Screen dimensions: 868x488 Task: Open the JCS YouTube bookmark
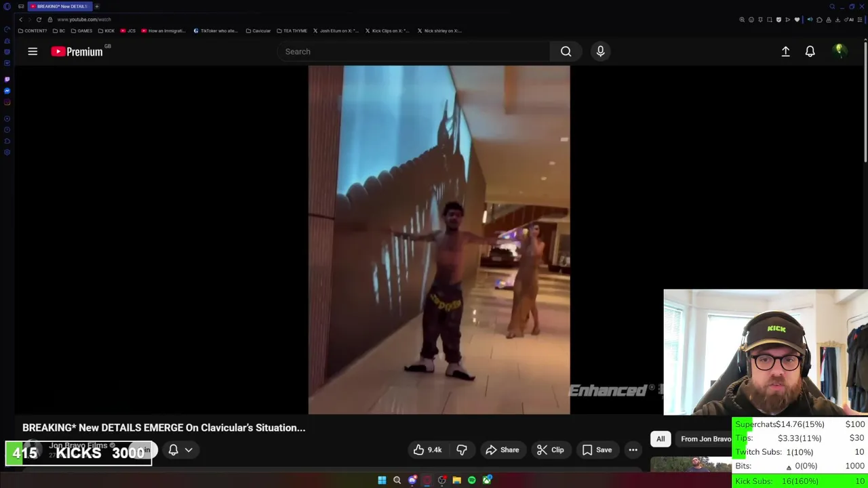[x=128, y=30]
